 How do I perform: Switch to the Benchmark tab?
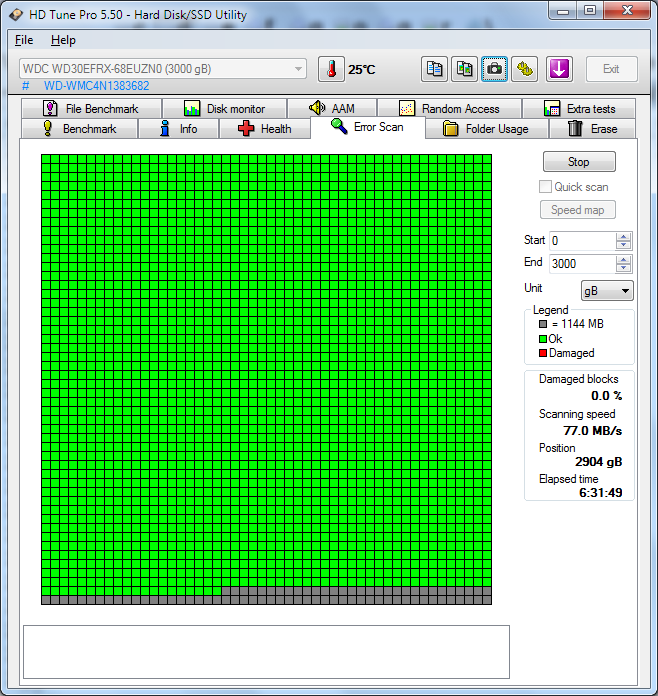[79, 129]
